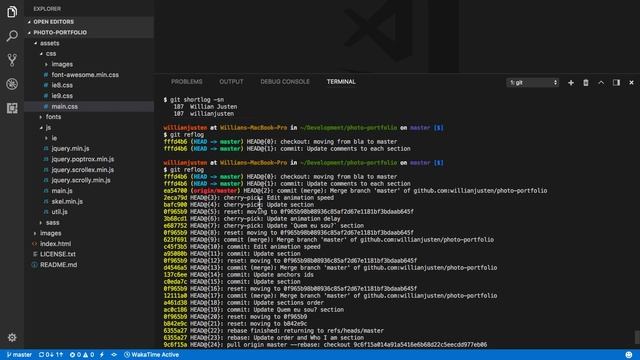Select the Terminal tab

pyautogui.click(x=341, y=82)
